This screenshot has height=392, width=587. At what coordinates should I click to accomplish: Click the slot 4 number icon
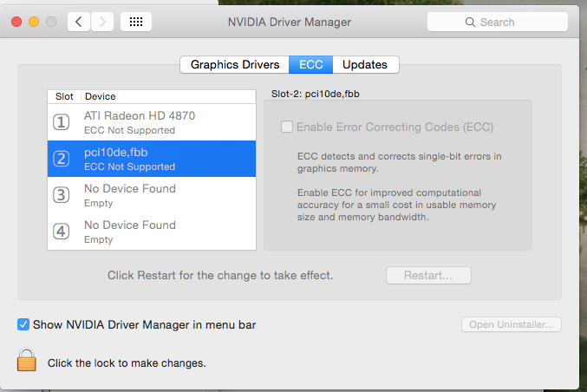click(x=61, y=232)
